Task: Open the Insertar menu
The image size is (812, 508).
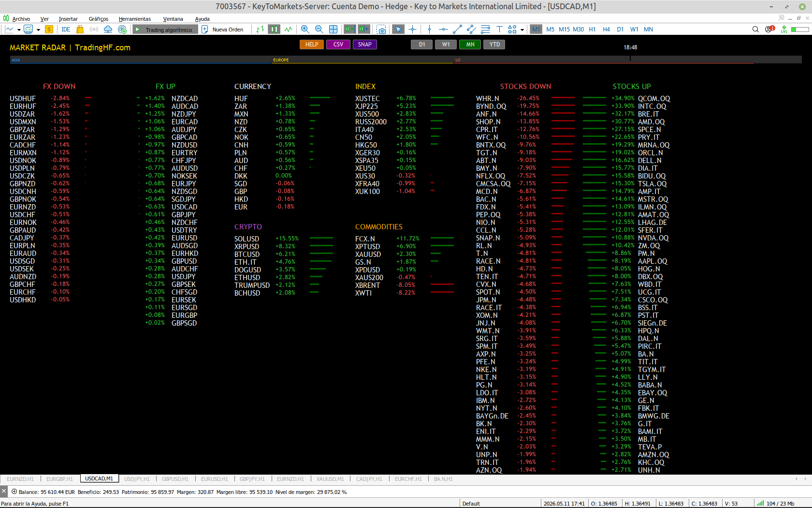Action: [68, 19]
